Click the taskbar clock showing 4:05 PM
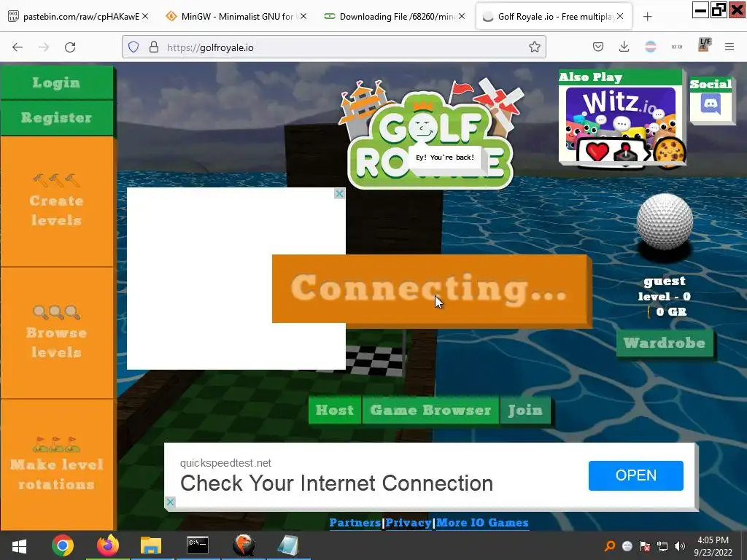747x560 pixels. (x=713, y=546)
